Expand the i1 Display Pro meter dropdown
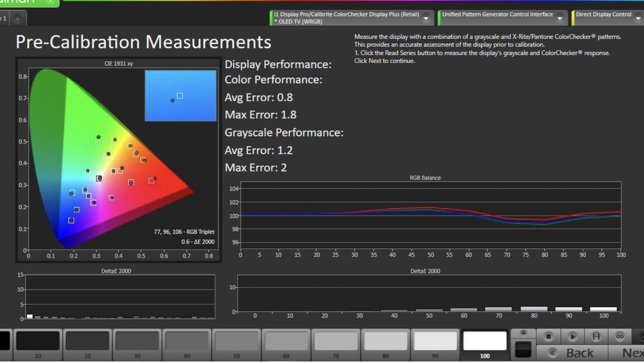The width and height of the screenshot is (644, 362). [426, 18]
